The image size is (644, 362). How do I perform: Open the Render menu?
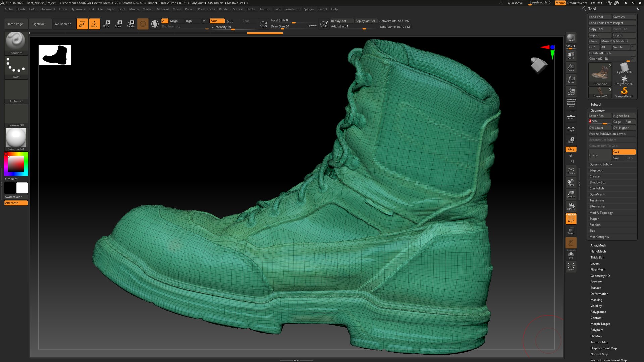tap(224, 9)
